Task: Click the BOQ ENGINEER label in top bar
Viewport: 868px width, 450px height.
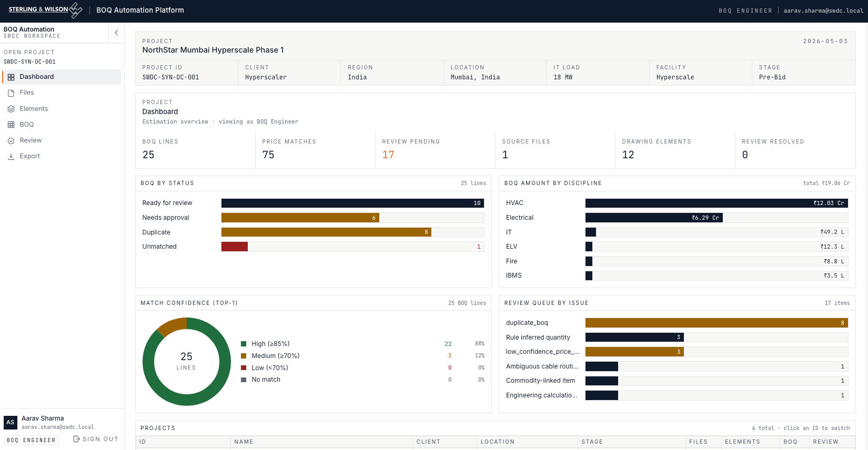Action: pyautogui.click(x=745, y=11)
